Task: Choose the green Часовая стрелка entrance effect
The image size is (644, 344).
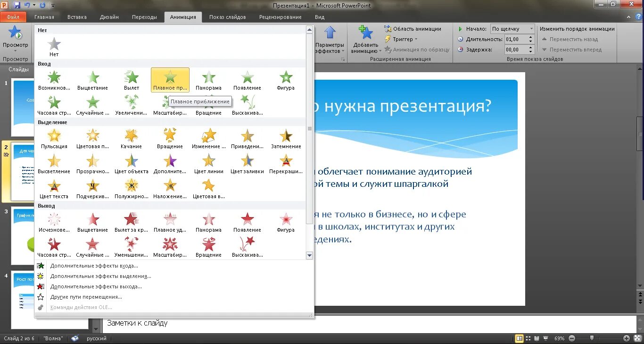Action: (54, 105)
